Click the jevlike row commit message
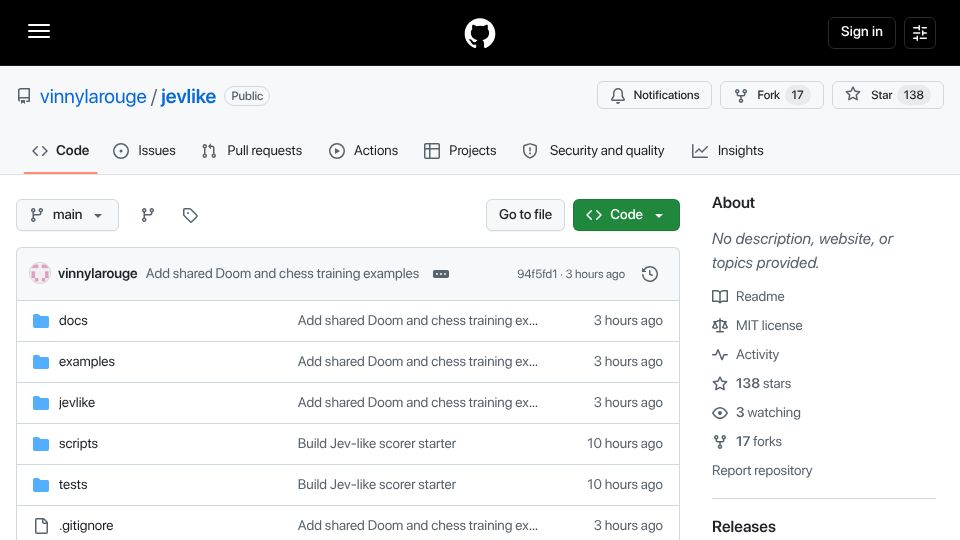Image resolution: width=960 pixels, height=540 pixels. pyautogui.click(x=418, y=403)
